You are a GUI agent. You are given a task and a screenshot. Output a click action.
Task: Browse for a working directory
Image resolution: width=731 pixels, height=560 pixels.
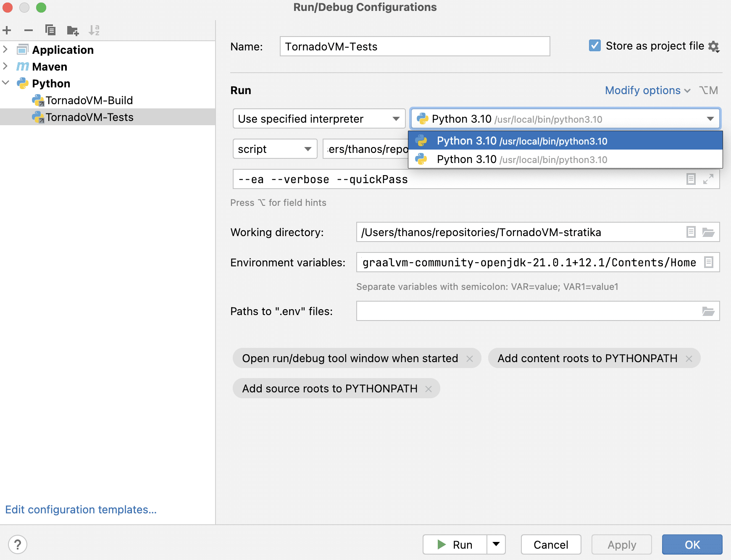(709, 232)
